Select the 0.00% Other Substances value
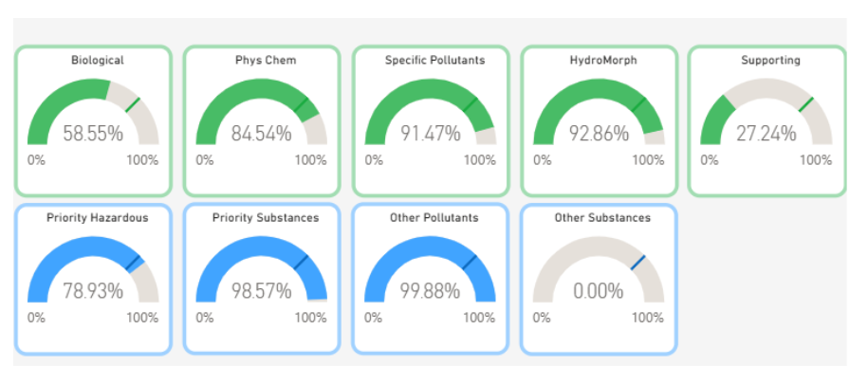The image size is (868, 385). pos(599,291)
